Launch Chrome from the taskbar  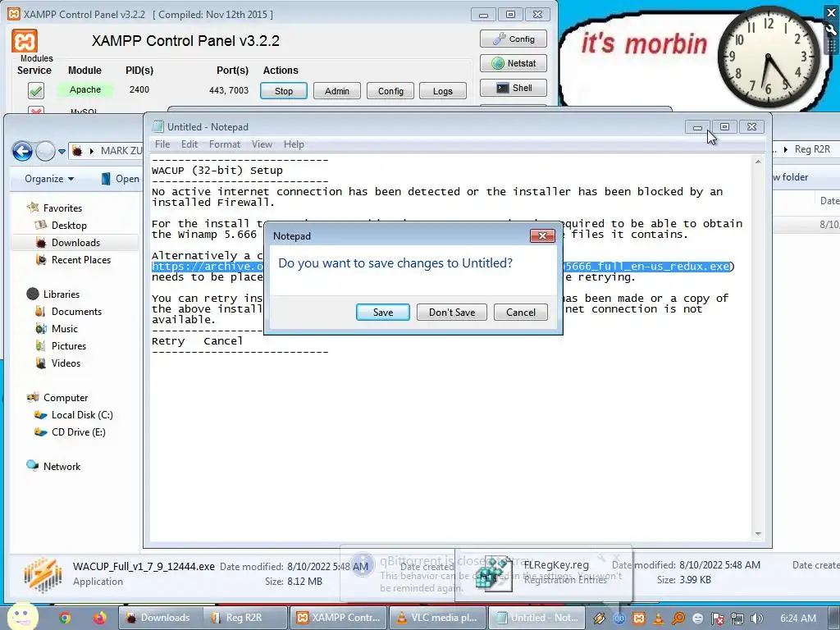coord(65,618)
